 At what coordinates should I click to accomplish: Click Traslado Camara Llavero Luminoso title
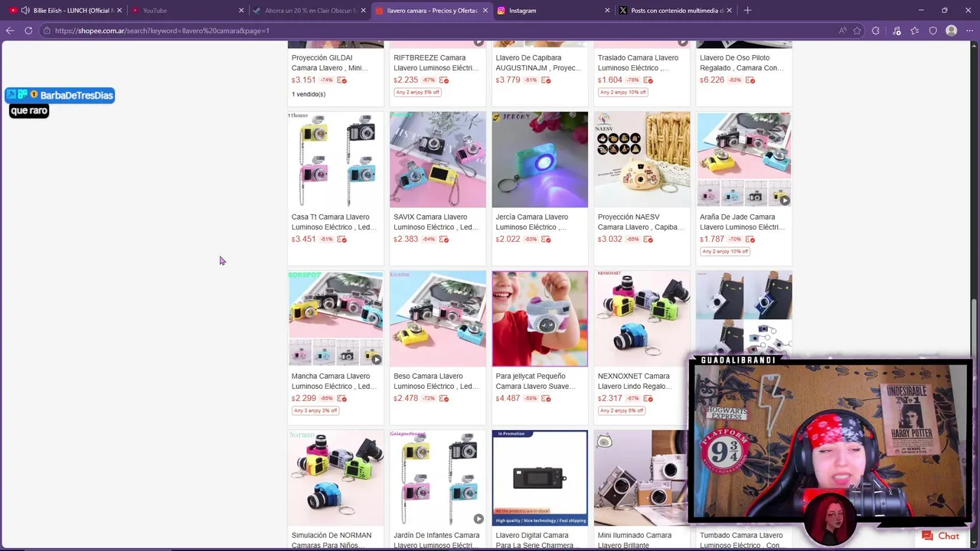(x=638, y=63)
